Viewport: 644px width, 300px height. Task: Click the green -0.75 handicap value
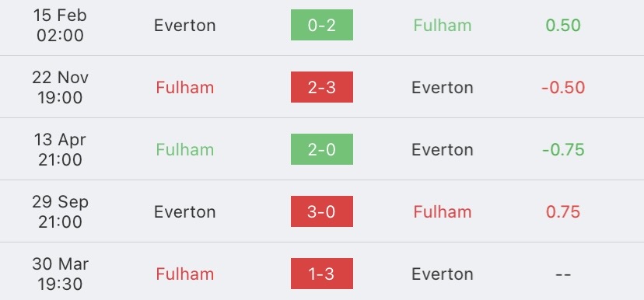coord(563,150)
